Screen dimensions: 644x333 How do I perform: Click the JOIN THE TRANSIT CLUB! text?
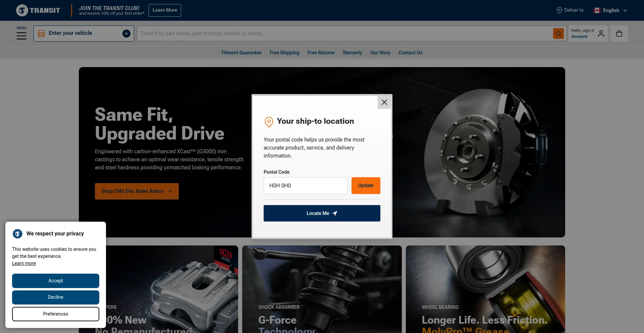coord(109,8)
